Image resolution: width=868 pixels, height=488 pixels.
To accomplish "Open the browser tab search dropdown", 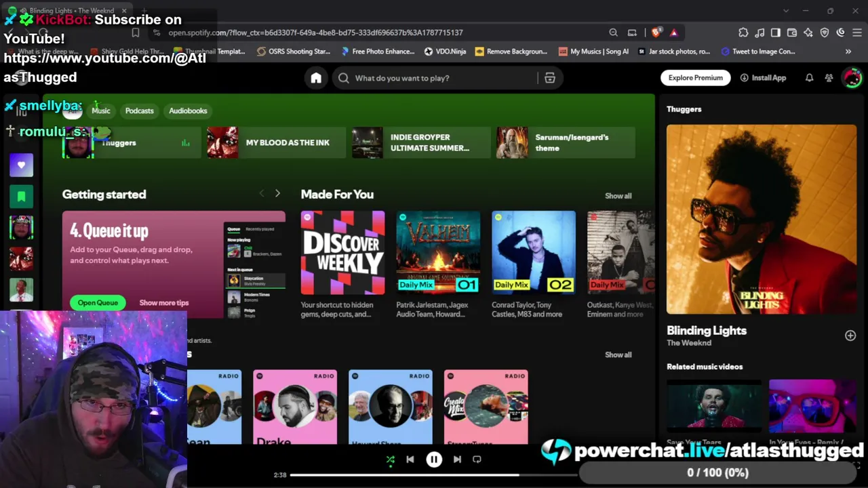I will 786,11.
